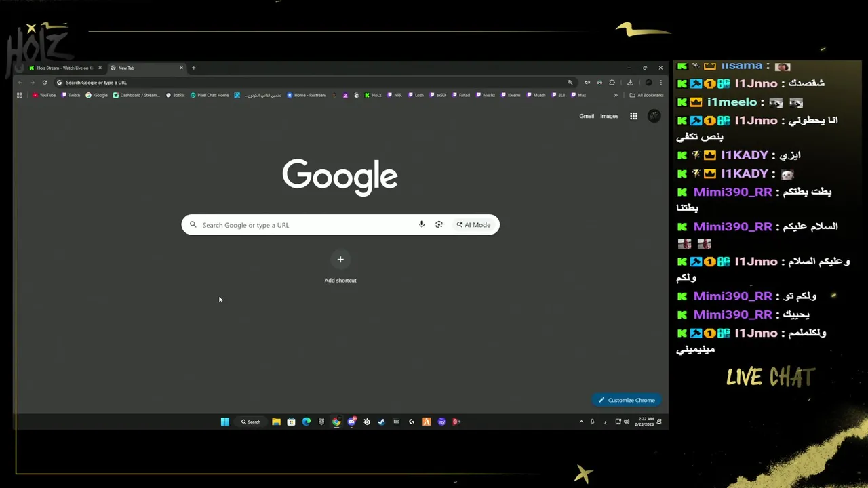This screenshot has width=868, height=488.
Task: Start voice search with microphone
Action: [x=422, y=225]
